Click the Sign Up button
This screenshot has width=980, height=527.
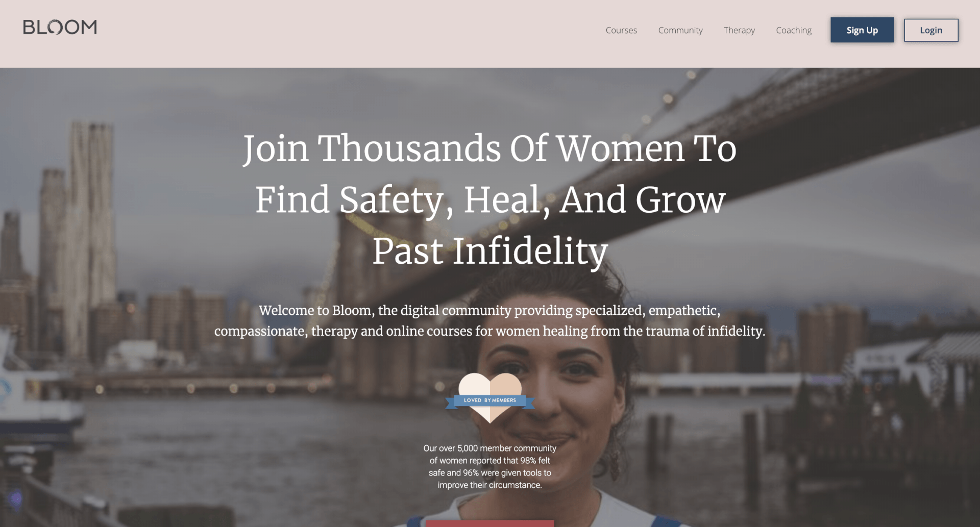862,30
